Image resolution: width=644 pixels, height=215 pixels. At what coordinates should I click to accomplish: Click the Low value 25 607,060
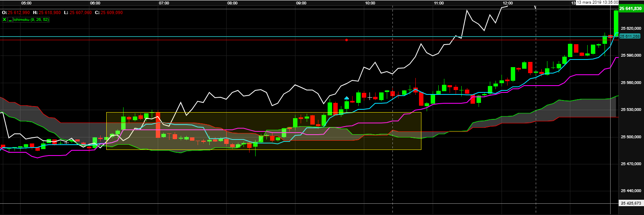80,13
